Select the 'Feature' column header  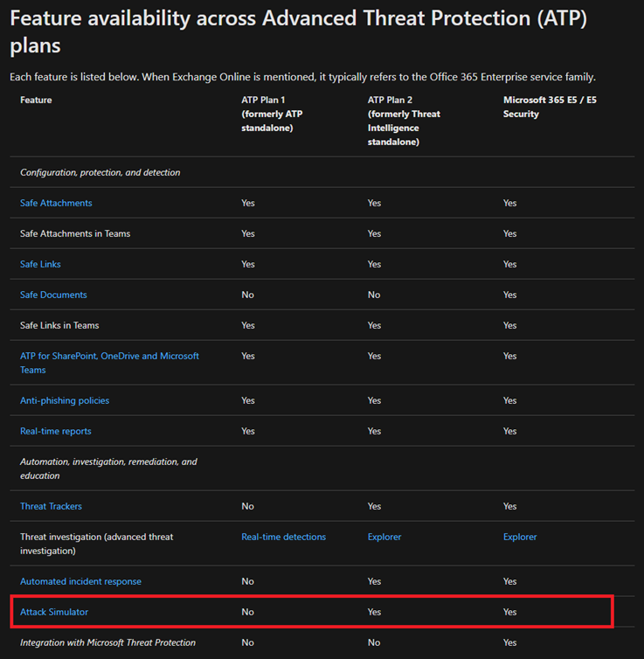pyautogui.click(x=36, y=100)
